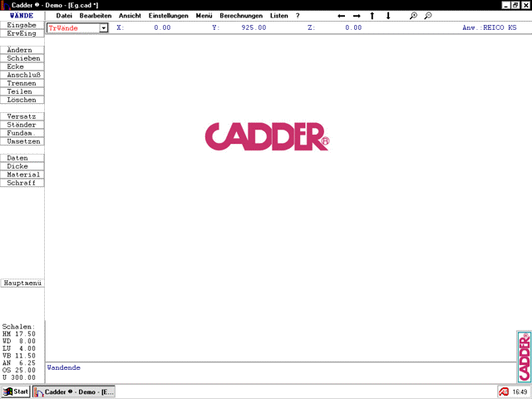Click the VB 11.50 value
This screenshot has width=532, height=399.
(x=19, y=356)
